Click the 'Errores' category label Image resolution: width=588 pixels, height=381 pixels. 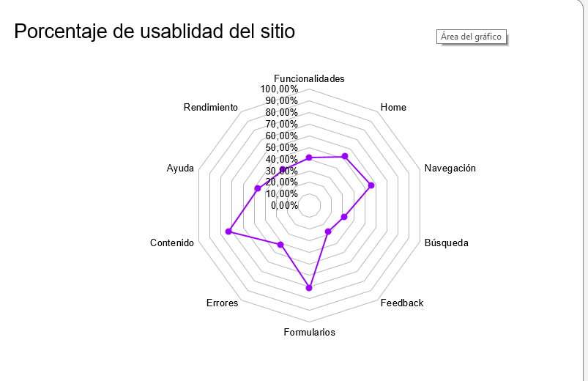[222, 303]
